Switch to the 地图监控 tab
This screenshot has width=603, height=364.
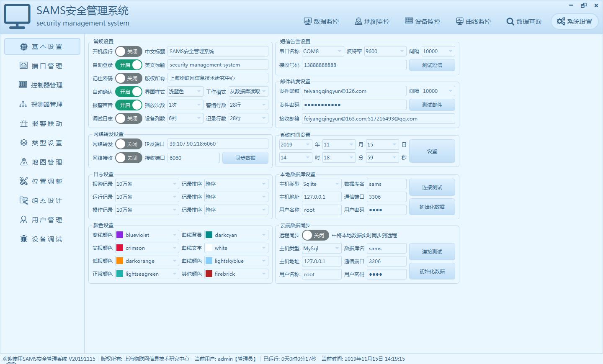[372, 21]
